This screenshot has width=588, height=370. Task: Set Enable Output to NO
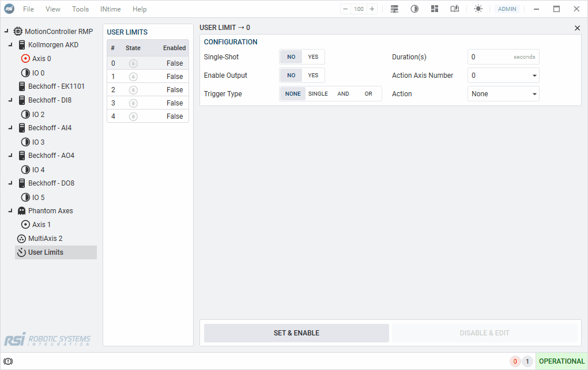click(x=291, y=75)
